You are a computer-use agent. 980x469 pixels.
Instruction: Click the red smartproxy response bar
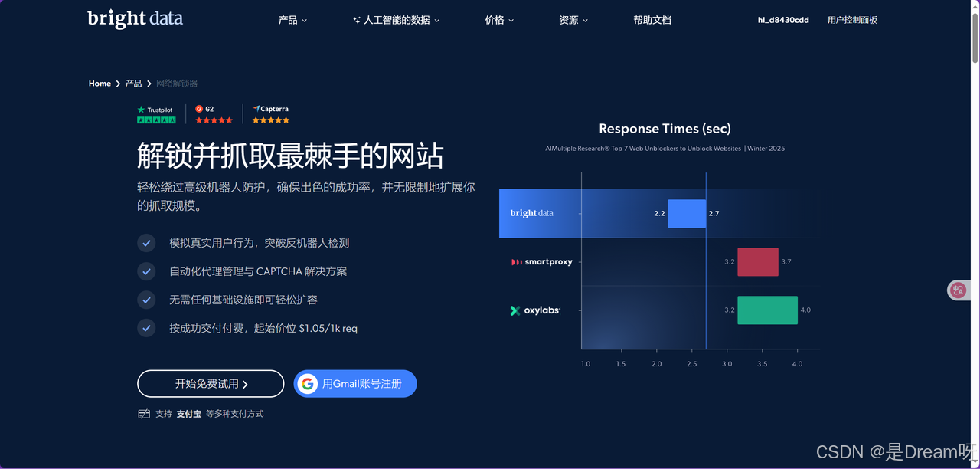coord(758,262)
